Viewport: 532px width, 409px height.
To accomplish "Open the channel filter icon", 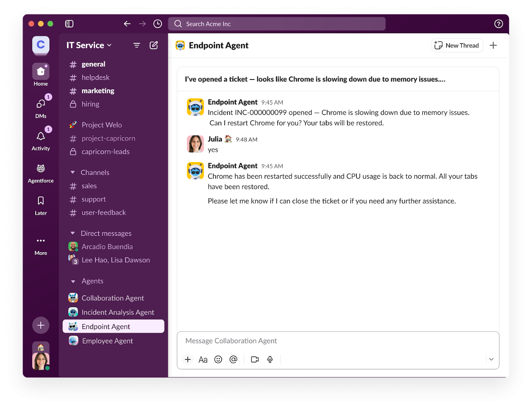I will pyautogui.click(x=137, y=45).
